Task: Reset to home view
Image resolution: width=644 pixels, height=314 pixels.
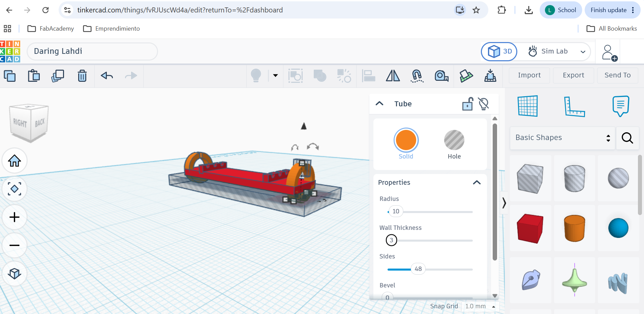Action: 14,161
